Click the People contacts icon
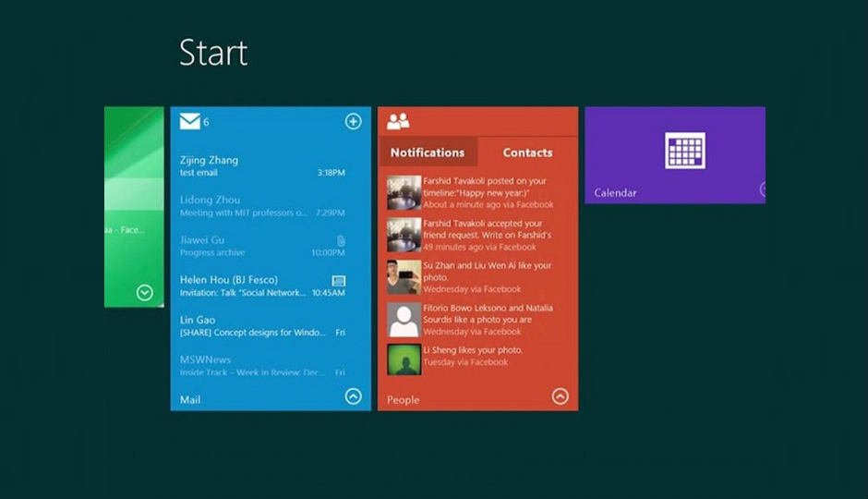 (x=398, y=121)
